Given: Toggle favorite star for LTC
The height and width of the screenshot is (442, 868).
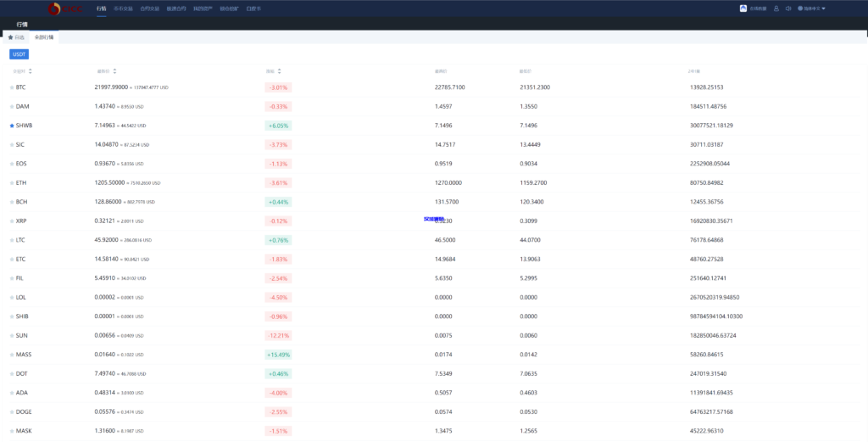Looking at the screenshot, I should click(x=12, y=240).
